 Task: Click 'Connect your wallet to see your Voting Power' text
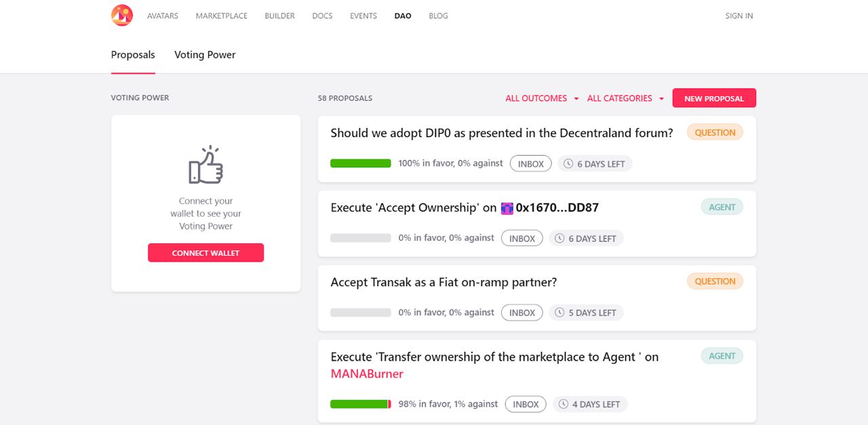click(x=205, y=214)
